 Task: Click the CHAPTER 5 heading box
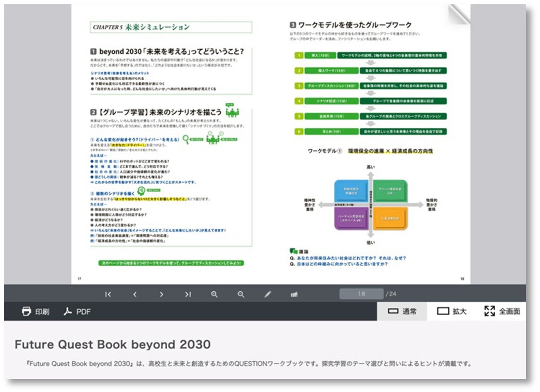tap(171, 27)
